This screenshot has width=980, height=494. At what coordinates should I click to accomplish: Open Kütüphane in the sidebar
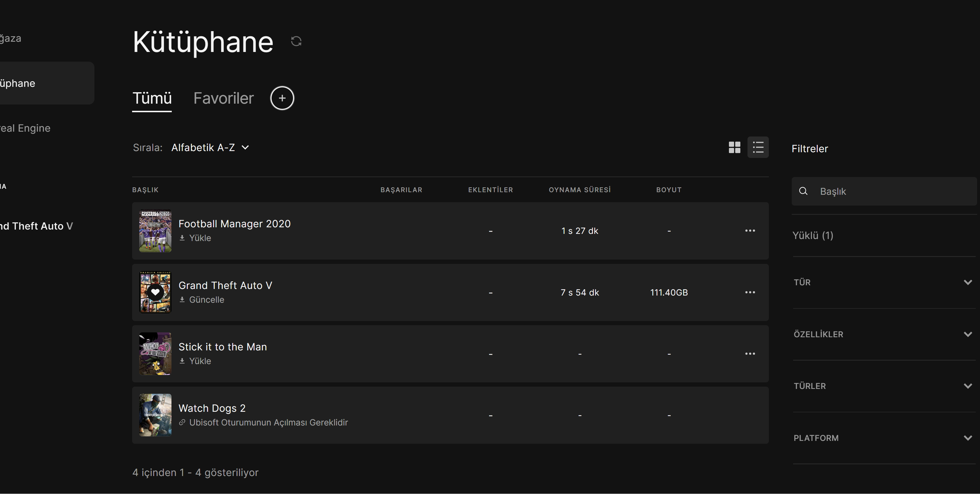click(x=47, y=83)
